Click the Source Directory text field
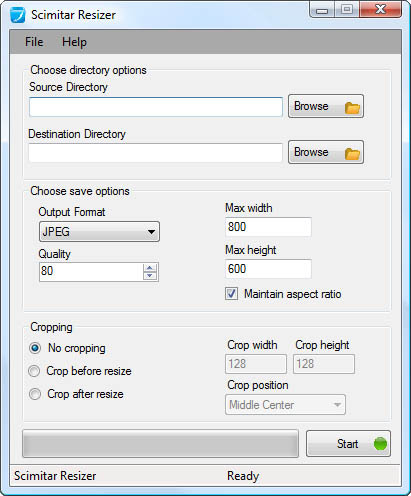This screenshot has width=411, height=496. pyautogui.click(x=156, y=107)
